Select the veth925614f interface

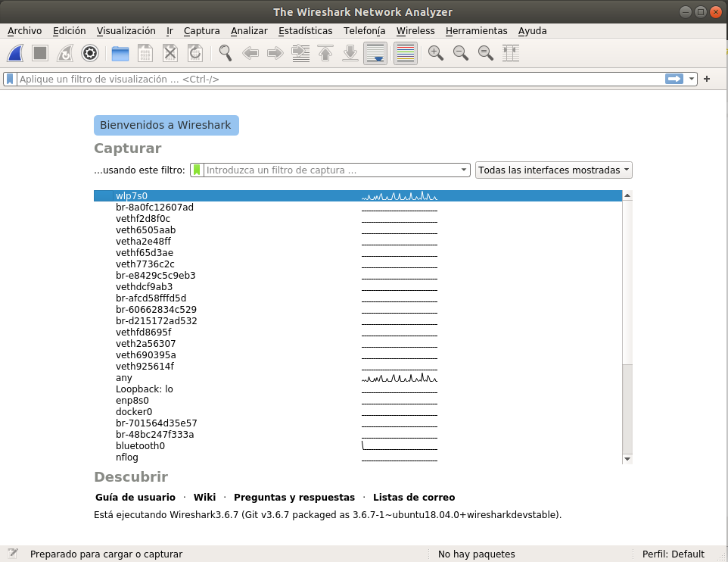[x=357, y=367]
